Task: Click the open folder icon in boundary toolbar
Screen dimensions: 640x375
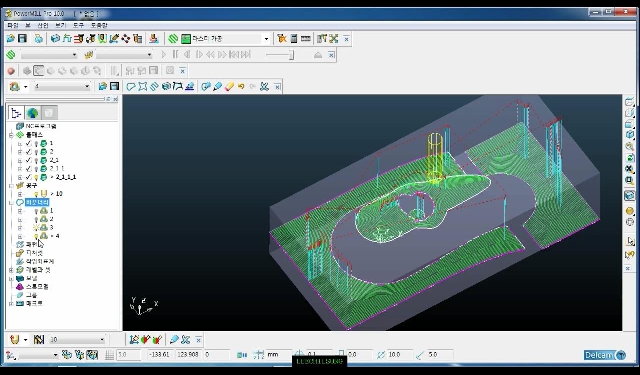Action: tap(102, 86)
